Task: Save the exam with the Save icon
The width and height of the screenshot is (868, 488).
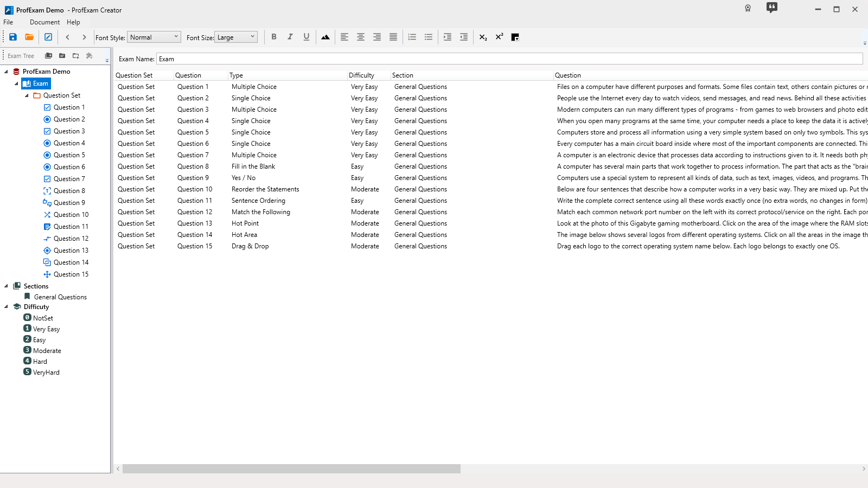Action: click(x=13, y=37)
